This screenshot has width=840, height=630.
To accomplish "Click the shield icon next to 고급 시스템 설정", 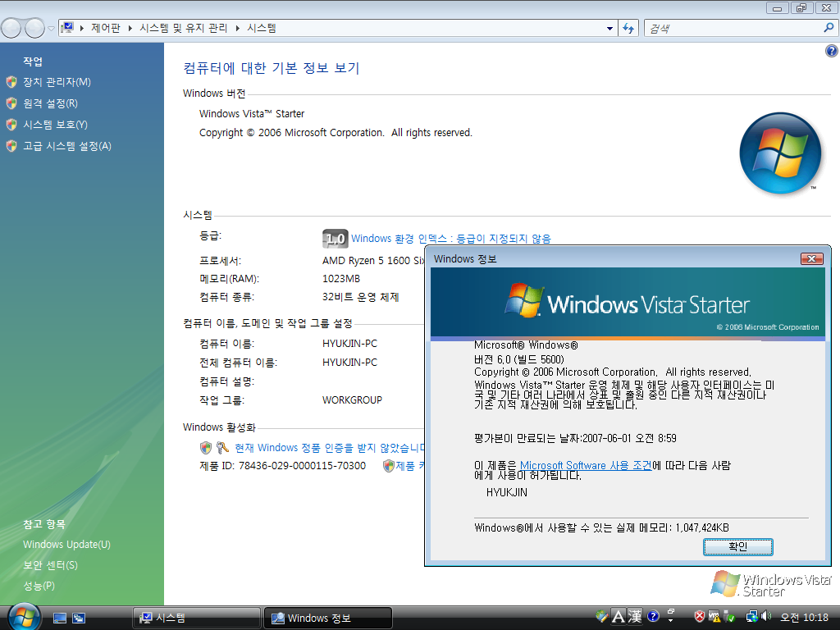I will (11, 146).
